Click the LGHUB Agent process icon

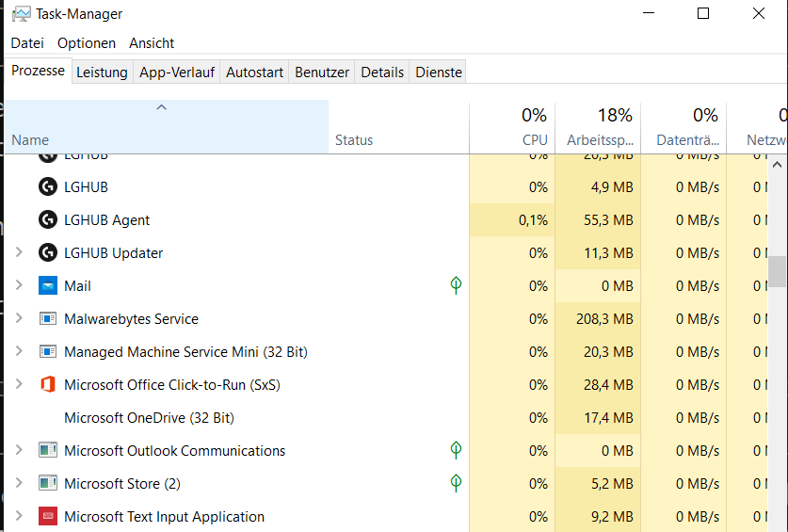coord(48,219)
